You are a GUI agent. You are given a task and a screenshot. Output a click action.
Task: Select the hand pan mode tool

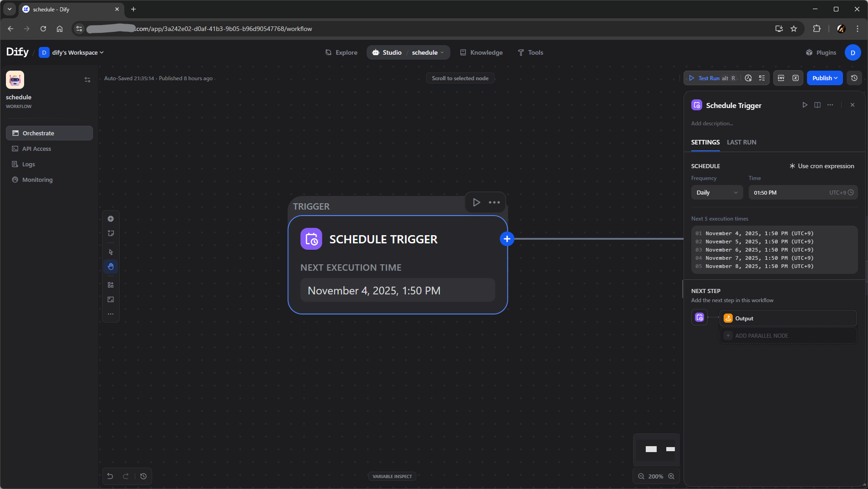[111, 267]
